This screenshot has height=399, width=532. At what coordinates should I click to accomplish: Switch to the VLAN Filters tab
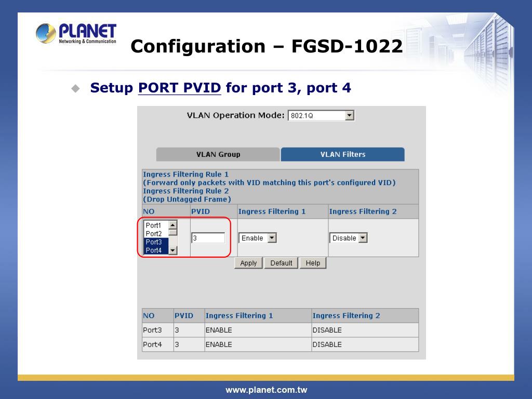343,154
